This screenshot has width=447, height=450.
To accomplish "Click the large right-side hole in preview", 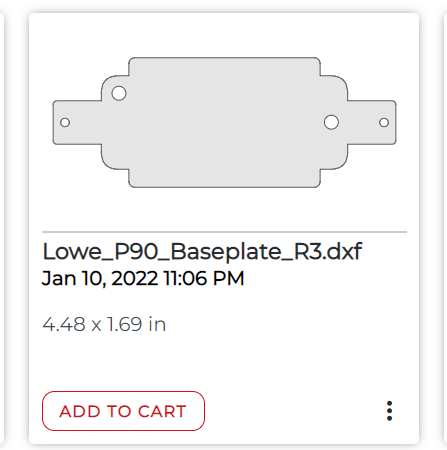I will (x=331, y=122).
